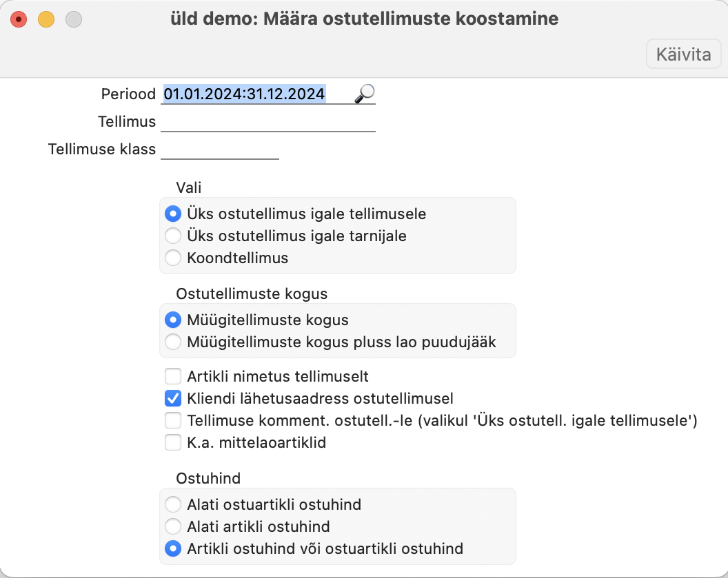Close the window with red button
The image size is (728, 578).
pos(19,19)
